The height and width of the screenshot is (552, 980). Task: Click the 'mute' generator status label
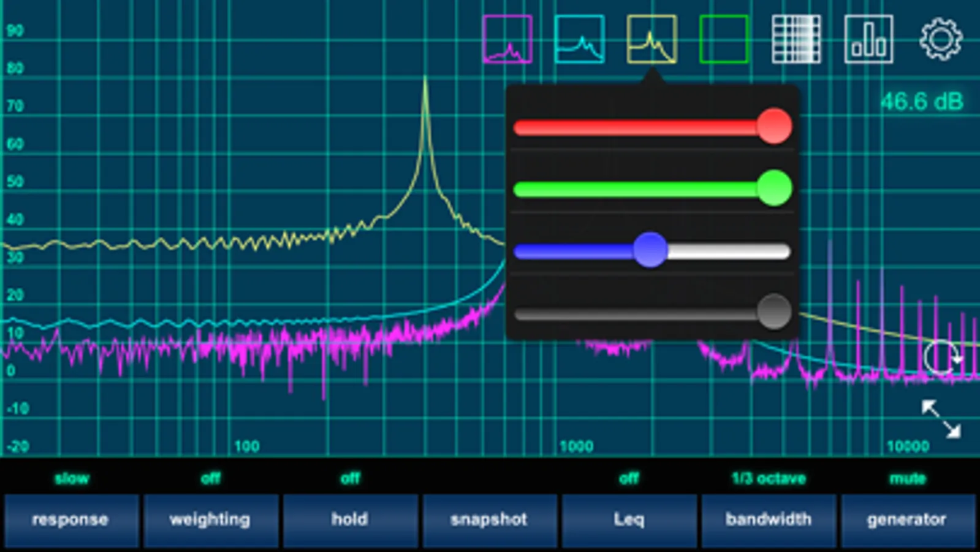click(x=908, y=478)
